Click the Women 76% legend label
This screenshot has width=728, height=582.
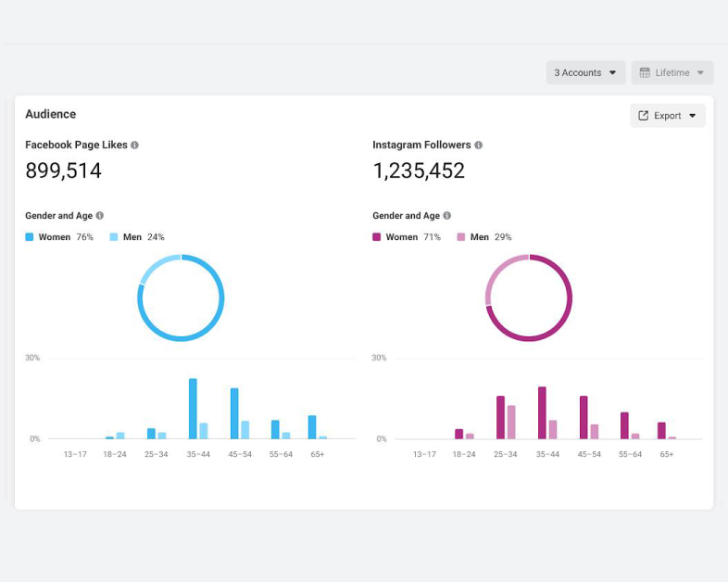[66, 237]
